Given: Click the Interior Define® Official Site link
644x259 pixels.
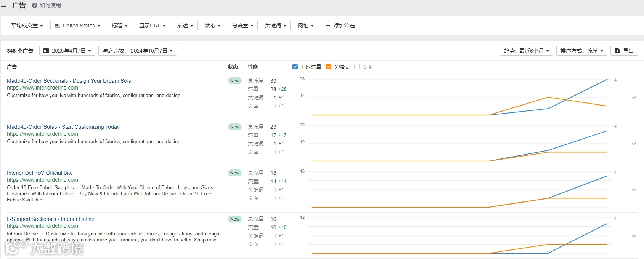Looking at the screenshot, I should click(40, 173).
